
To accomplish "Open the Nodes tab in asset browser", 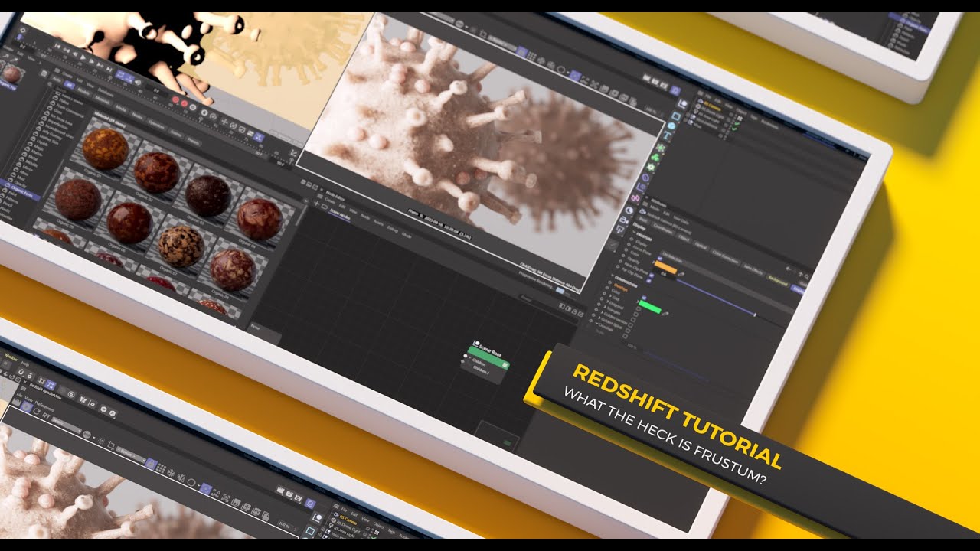I will coord(137,116).
